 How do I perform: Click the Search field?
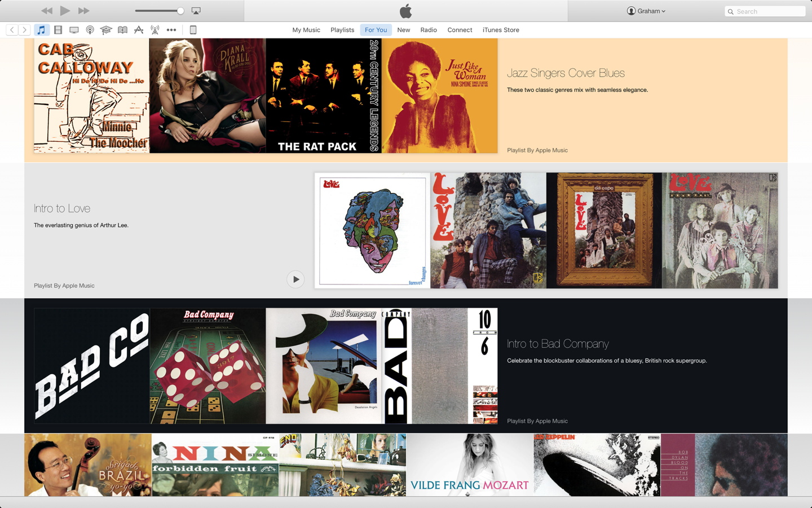point(765,11)
